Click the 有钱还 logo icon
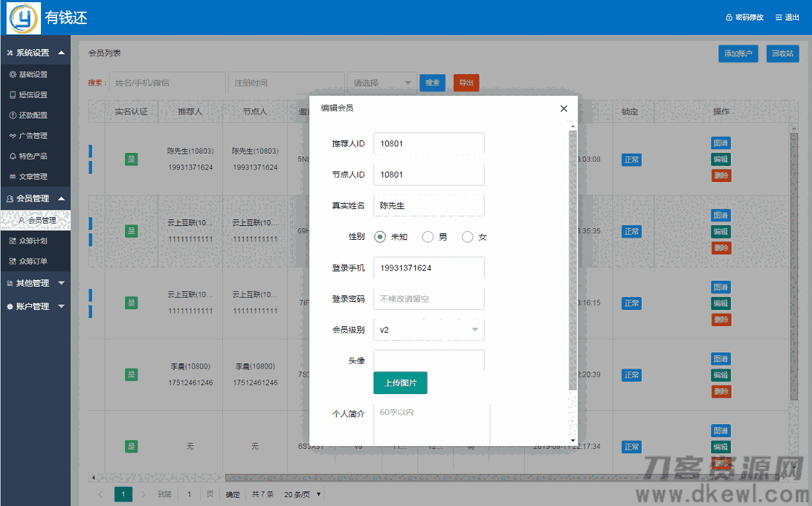Screen dimensions: 812x506 click(x=23, y=18)
